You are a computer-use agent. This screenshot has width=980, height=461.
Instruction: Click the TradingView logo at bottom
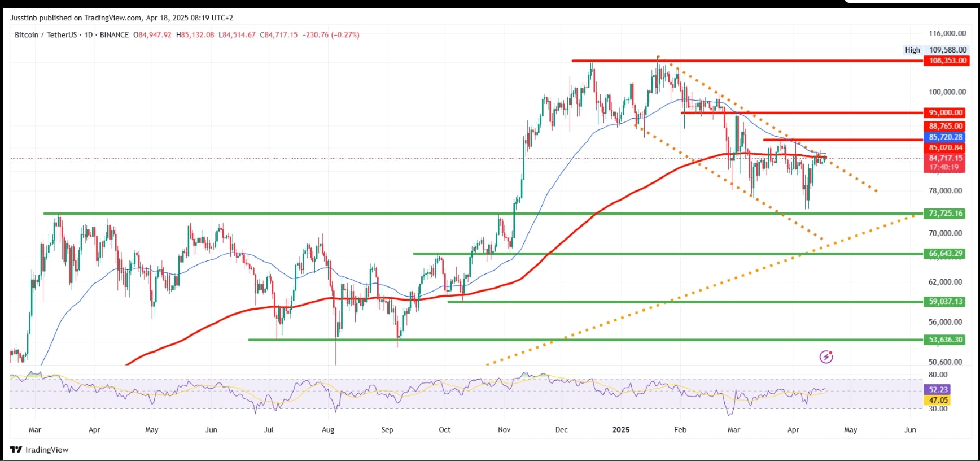pos(39,450)
